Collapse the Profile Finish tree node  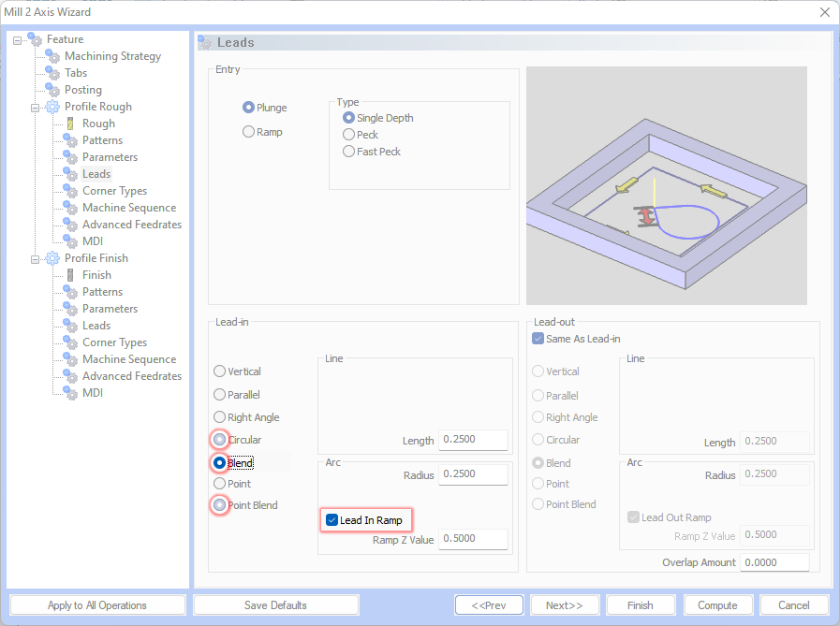[x=35, y=259]
